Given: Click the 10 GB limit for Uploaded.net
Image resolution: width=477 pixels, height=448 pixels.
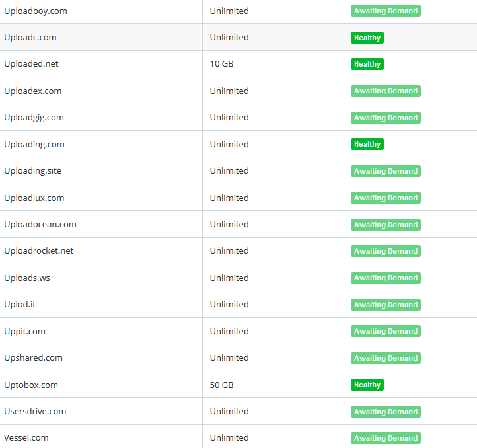Looking at the screenshot, I should pyautogui.click(x=221, y=64).
